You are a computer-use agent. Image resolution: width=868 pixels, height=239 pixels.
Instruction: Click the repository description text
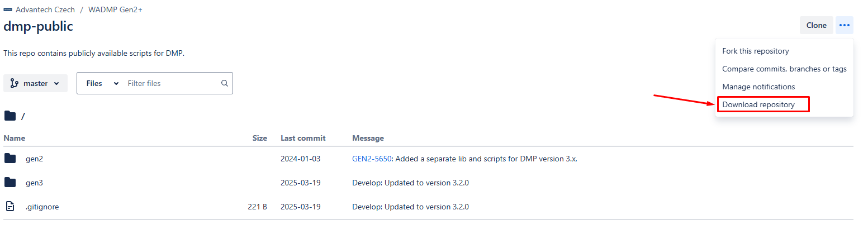tap(94, 54)
